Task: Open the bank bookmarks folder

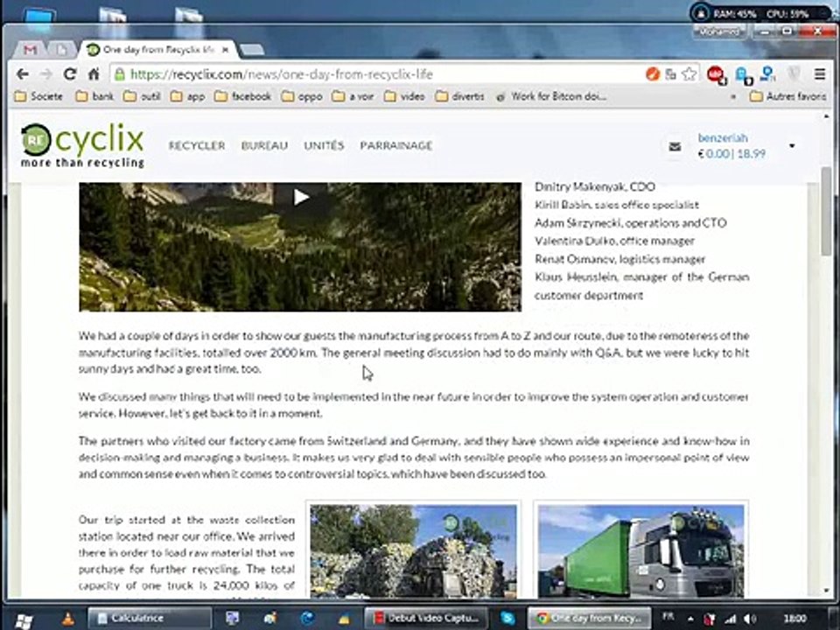Action: [x=95, y=96]
